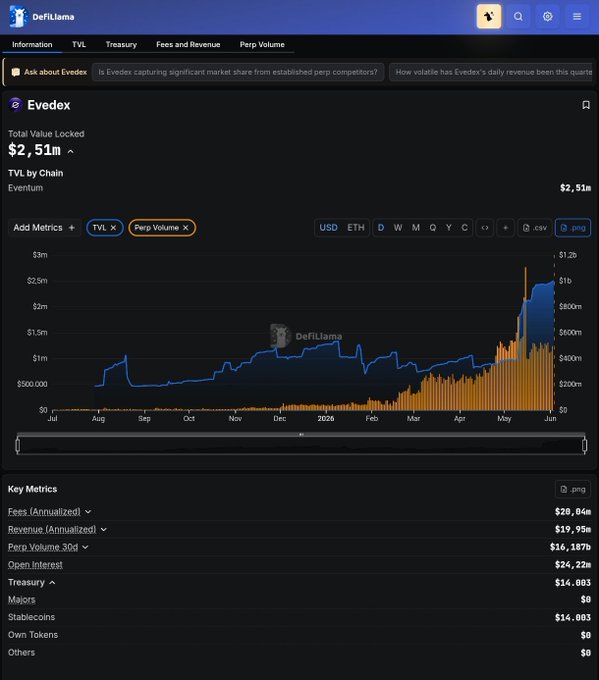
Task: Export Key Metrics as .png
Action: click(573, 489)
